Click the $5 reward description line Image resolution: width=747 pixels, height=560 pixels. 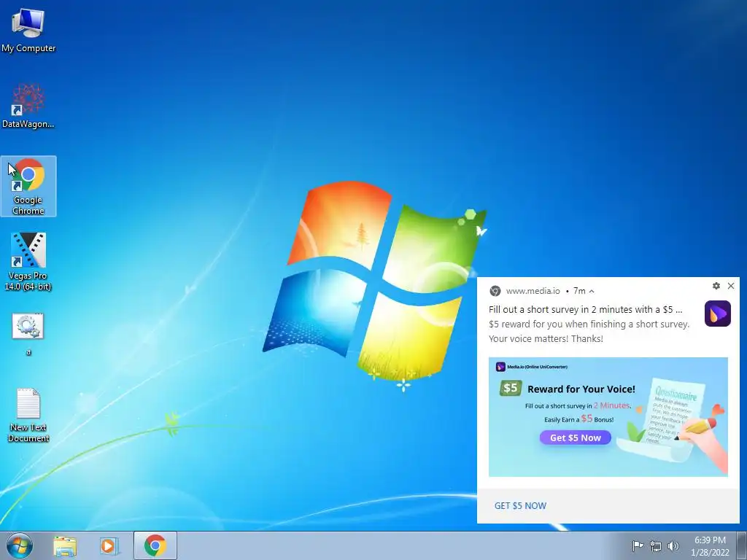[589, 324]
